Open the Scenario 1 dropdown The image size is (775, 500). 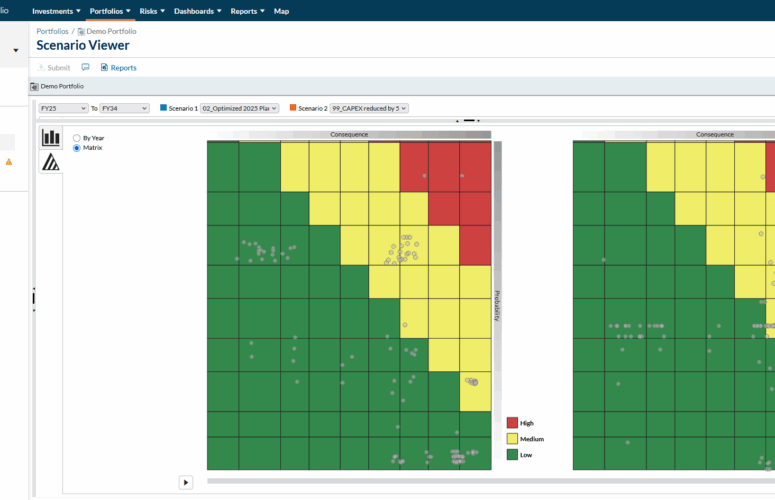(x=240, y=108)
